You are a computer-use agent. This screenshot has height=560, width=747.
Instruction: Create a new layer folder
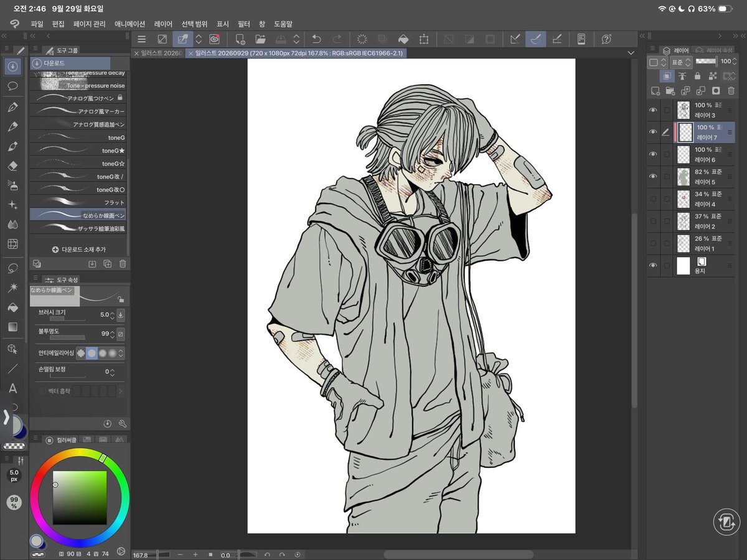coord(670,91)
